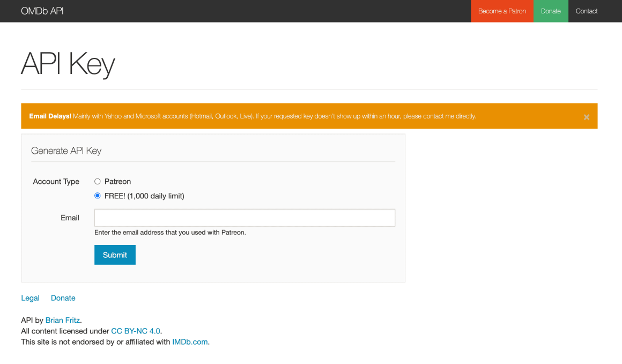
Task: Select the Patreon account type radio button
Action: coord(98,182)
